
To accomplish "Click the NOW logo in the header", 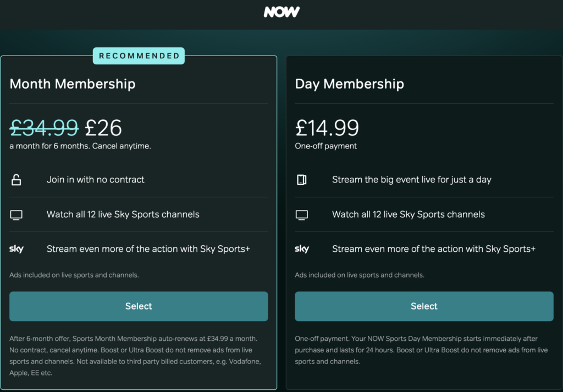I will [281, 12].
